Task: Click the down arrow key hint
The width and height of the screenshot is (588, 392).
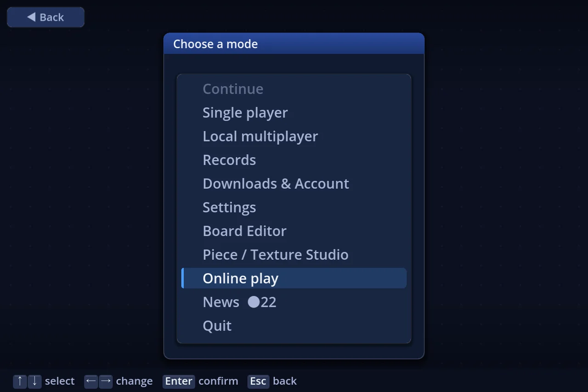Action: [x=34, y=381]
